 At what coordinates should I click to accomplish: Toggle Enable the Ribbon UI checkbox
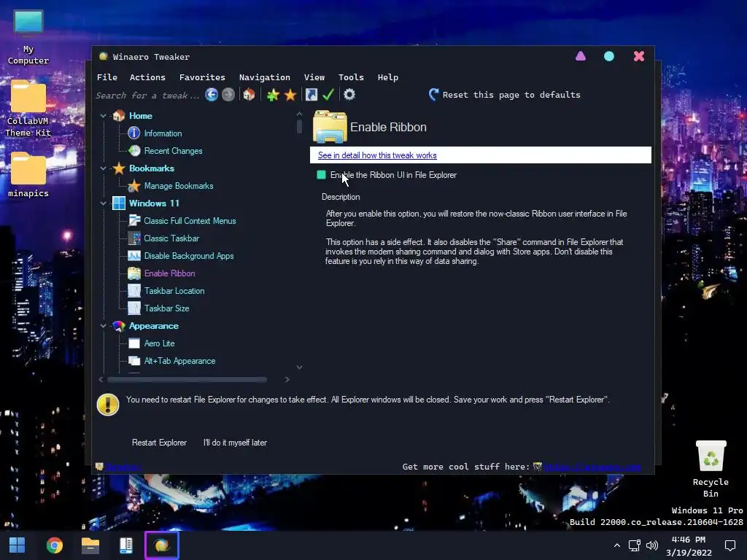tap(321, 175)
